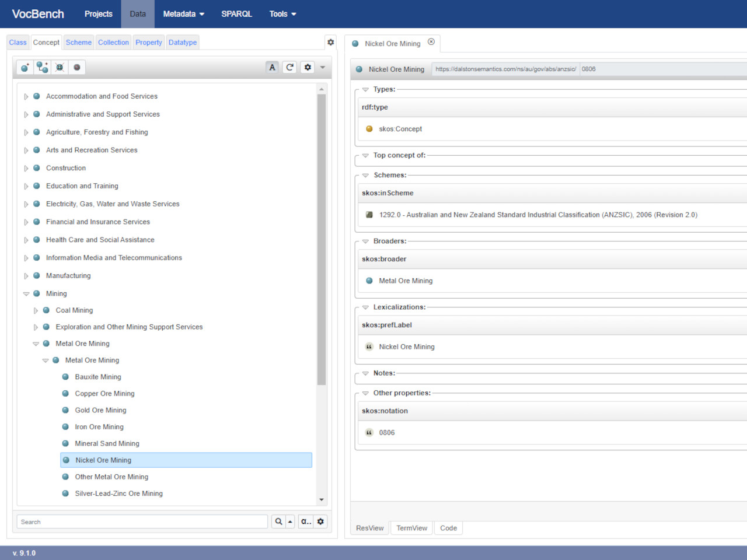Open the TermView tab
This screenshot has height=560, width=747.
coord(411,528)
